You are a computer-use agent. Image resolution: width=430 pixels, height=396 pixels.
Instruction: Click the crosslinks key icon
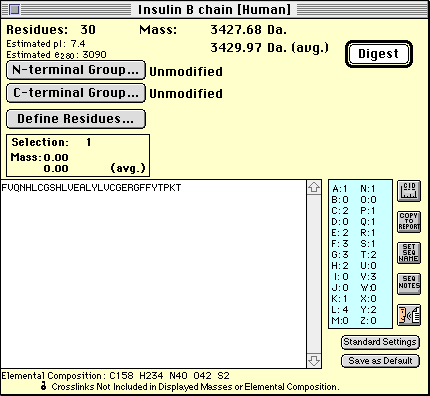pos(43,387)
